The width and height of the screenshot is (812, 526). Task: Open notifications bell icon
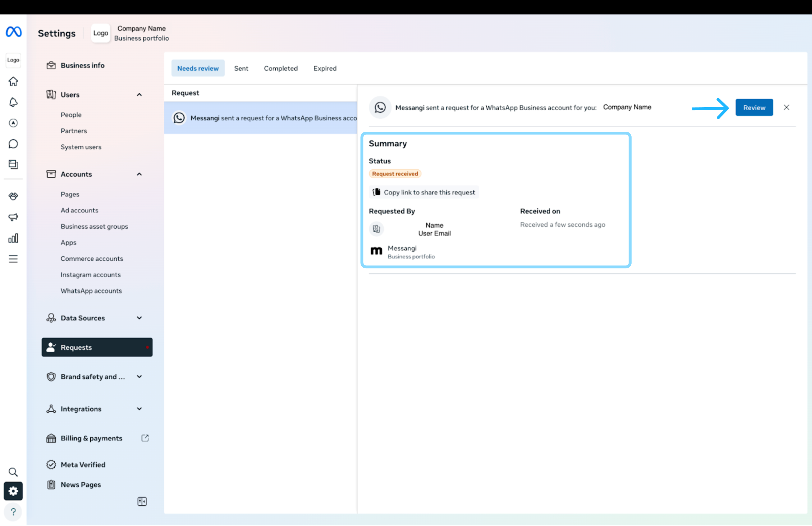tap(13, 102)
